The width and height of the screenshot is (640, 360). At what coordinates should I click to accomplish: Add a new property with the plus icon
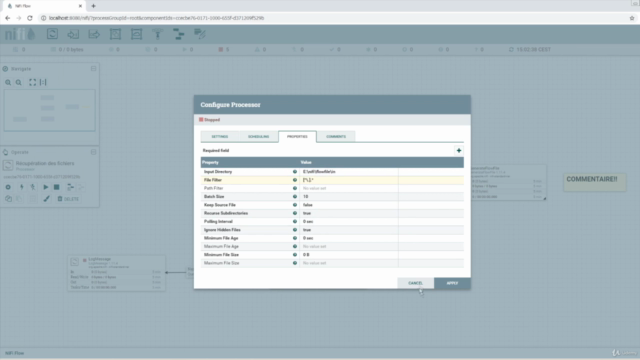click(459, 151)
